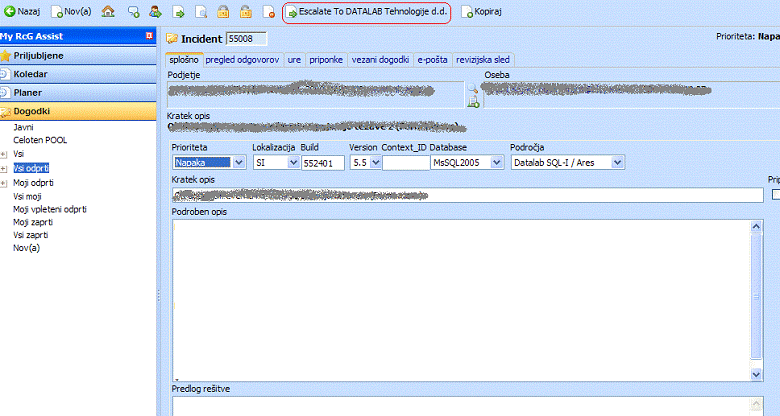The width and height of the screenshot is (780, 416).
Task: Open the Version dropdown
Action: click(x=376, y=163)
